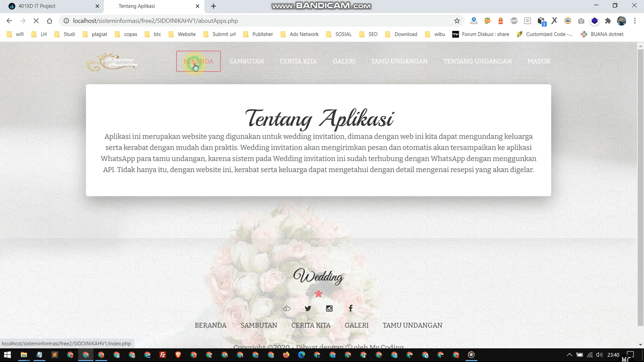The width and height of the screenshot is (644, 362).
Task: Open the Wi-Fi status toggle in the tray
Action: pos(590,355)
